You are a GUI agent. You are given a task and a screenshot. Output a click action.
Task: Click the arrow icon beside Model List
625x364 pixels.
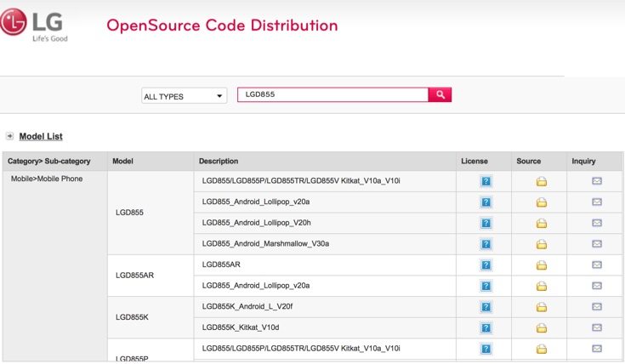click(9, 136)
